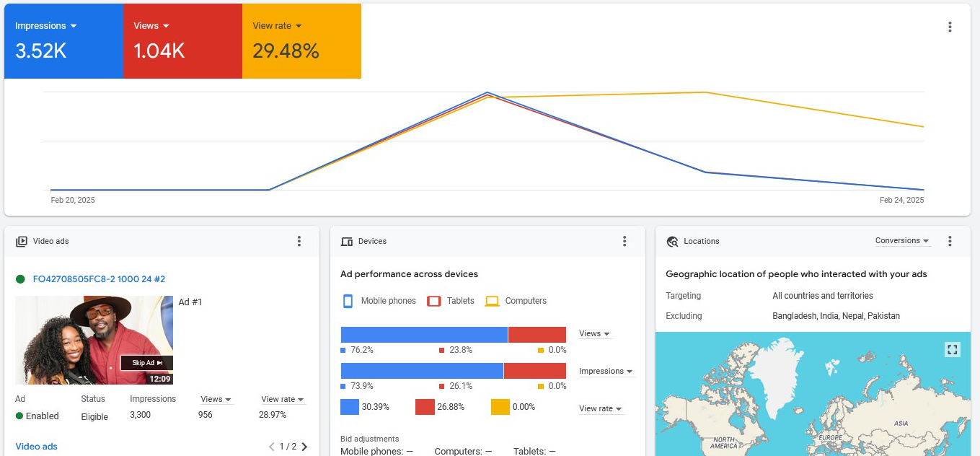
Task: Open the Devices card more options menu
Action: pos(624,241)
